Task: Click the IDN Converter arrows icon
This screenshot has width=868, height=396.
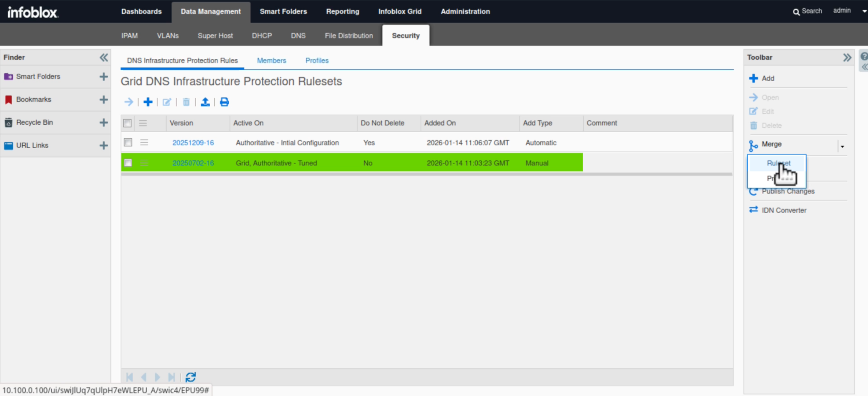Action: click(x=753, y=209)
